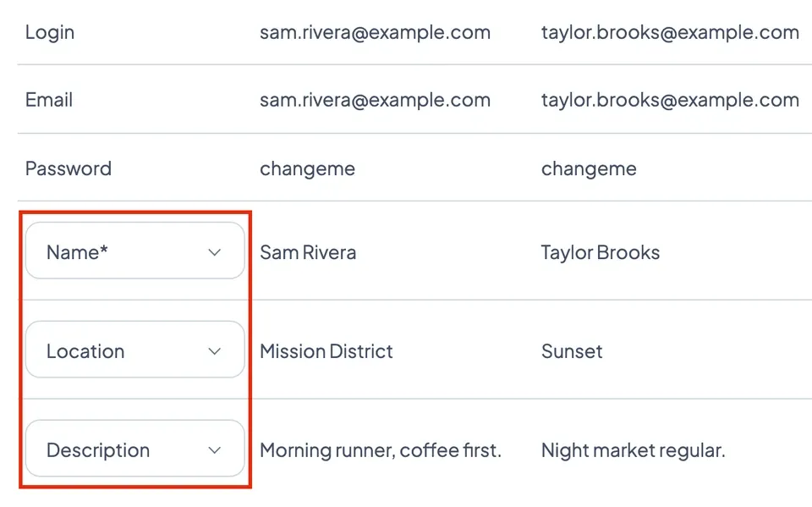Select the Email row label
This screenshot has width=812, height=507.
[49, 100]
